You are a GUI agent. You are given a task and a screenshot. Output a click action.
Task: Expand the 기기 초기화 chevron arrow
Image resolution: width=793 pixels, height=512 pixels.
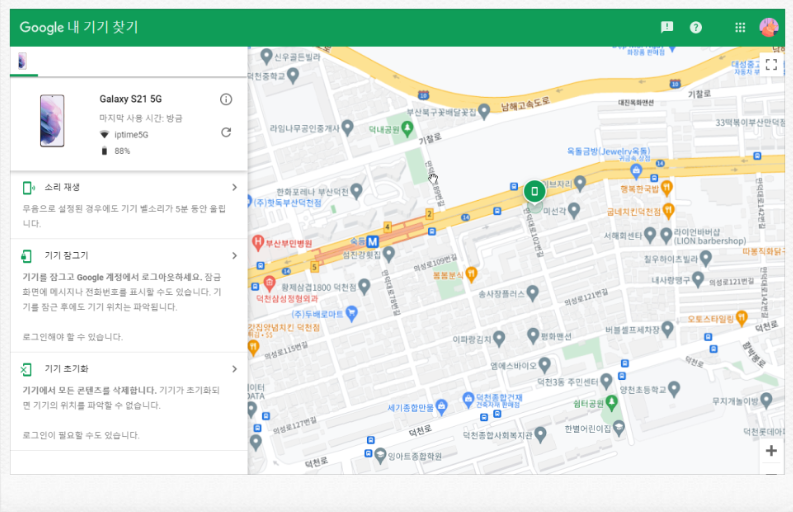click(234, 369)
